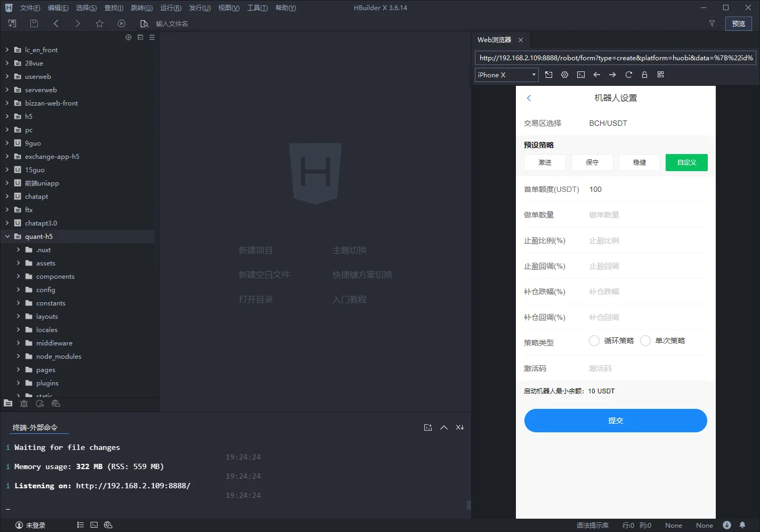Select the 循环策略 radio option
This screenshot has width=760, height=532.
pyautogui.click(x=594, y=341)
